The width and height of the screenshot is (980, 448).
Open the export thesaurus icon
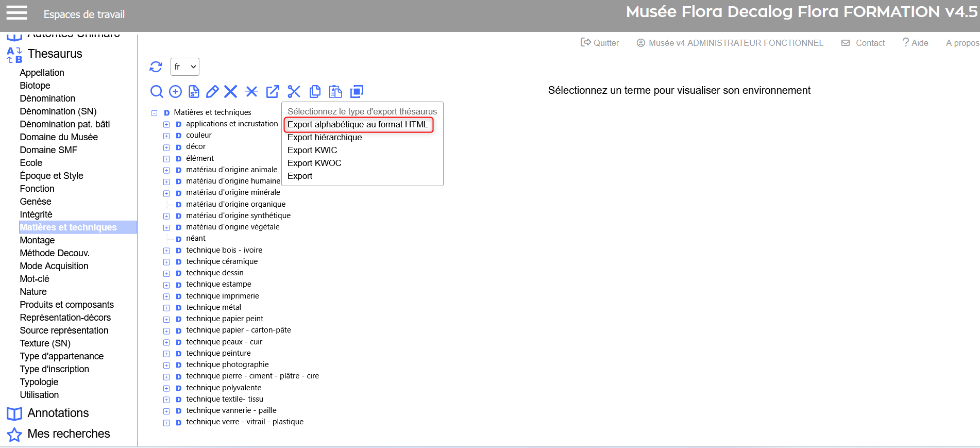point(273,92)
